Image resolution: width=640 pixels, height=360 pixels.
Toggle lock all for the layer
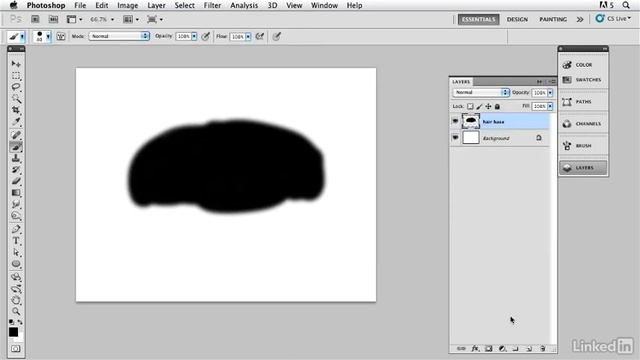point(497,107)
